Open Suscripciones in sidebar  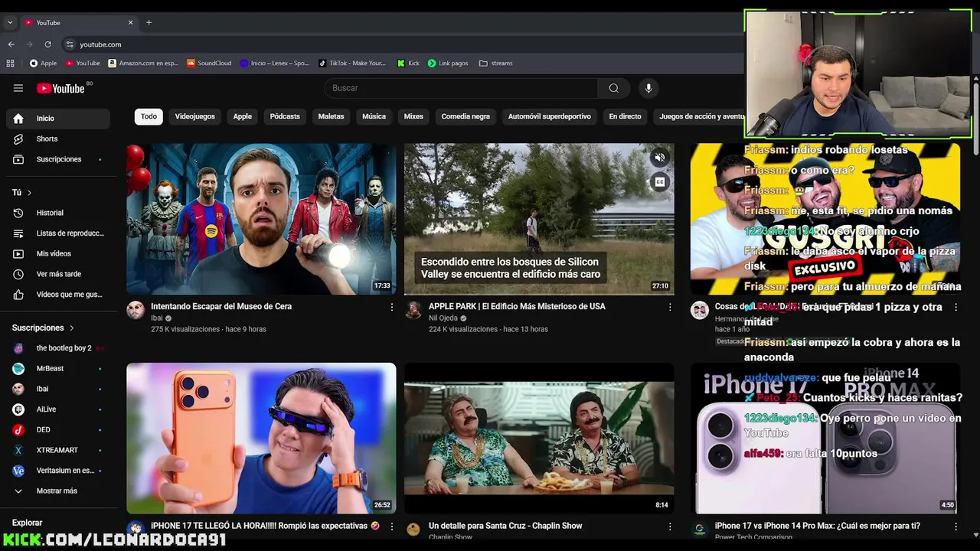(x=58, y=159)
